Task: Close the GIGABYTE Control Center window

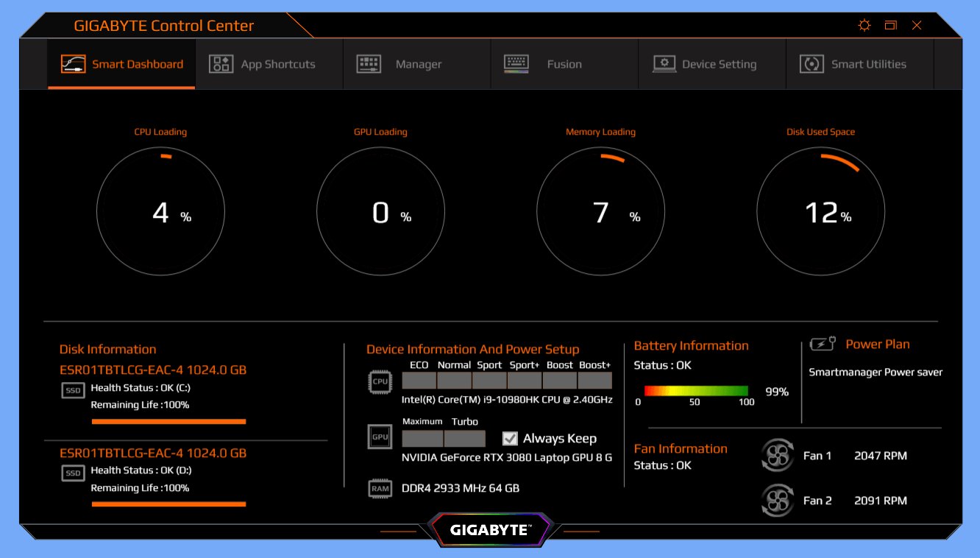Action: tap(917, 26)
